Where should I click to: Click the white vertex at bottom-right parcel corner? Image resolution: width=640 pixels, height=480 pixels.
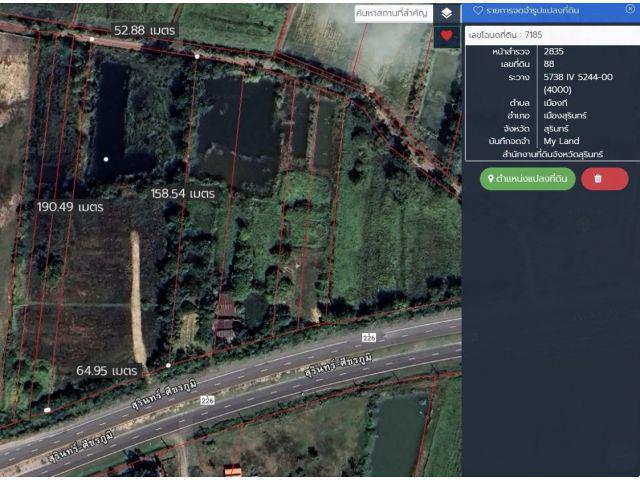[x=168, y=365]
